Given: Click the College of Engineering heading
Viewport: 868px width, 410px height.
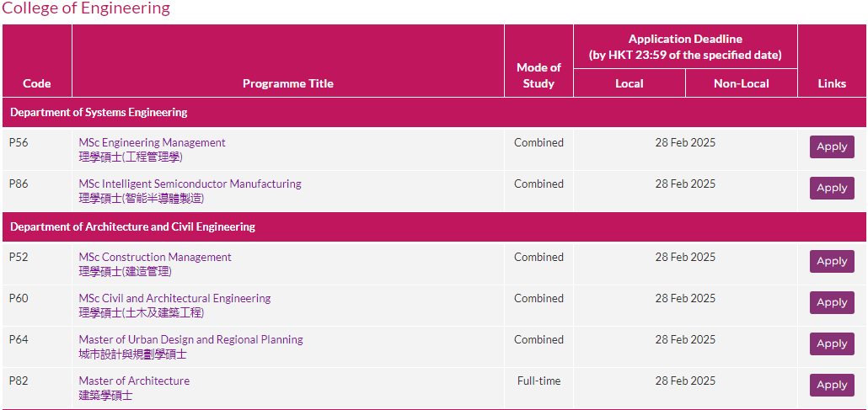Looking at the screenshot, I should point(86,8).
